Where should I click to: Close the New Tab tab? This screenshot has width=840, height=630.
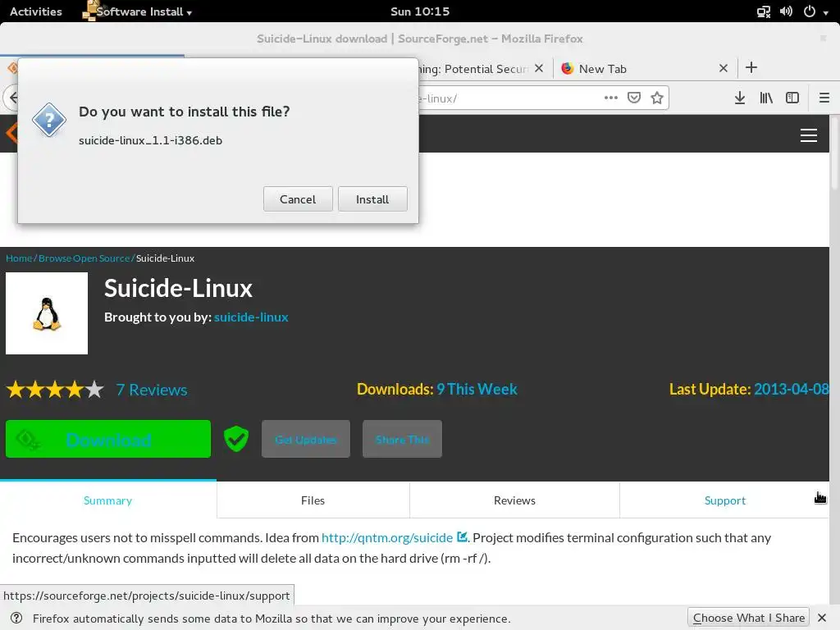[x=724, y=68]
